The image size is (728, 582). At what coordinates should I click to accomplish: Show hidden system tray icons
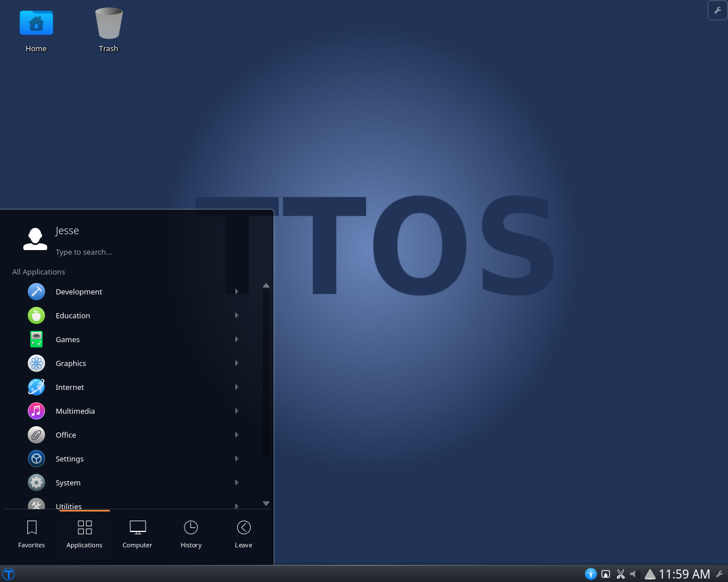[650, 574]
